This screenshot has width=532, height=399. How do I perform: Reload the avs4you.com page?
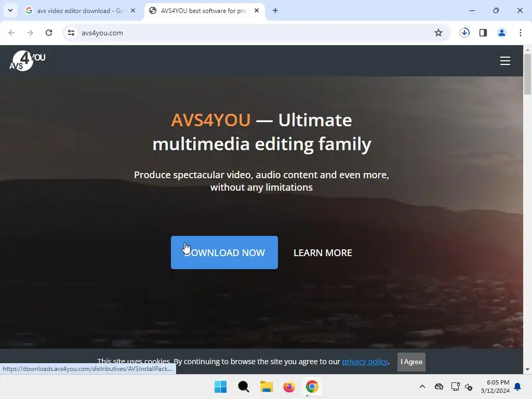click(x=49, y=33)
